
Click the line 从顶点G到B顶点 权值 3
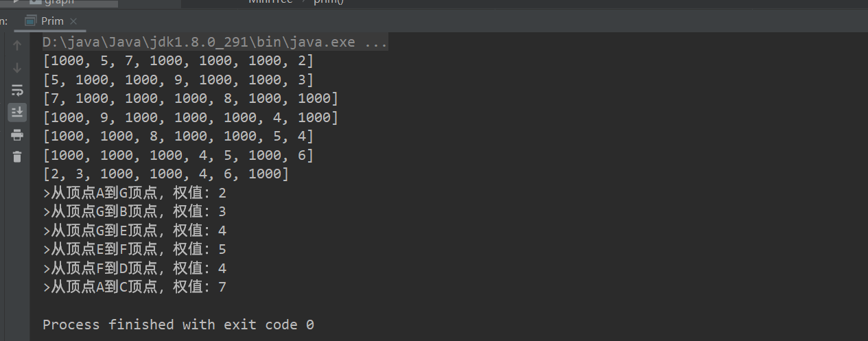tap(134, 211)
